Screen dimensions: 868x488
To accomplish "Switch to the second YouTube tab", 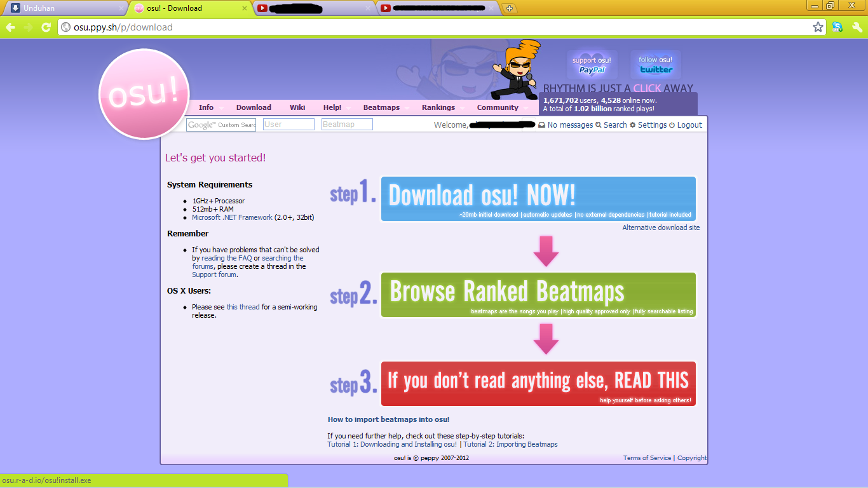I will click(438, 8).
